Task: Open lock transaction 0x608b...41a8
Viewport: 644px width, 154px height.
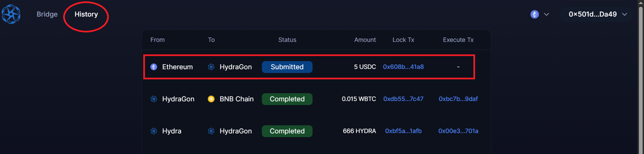Action: 403,67
